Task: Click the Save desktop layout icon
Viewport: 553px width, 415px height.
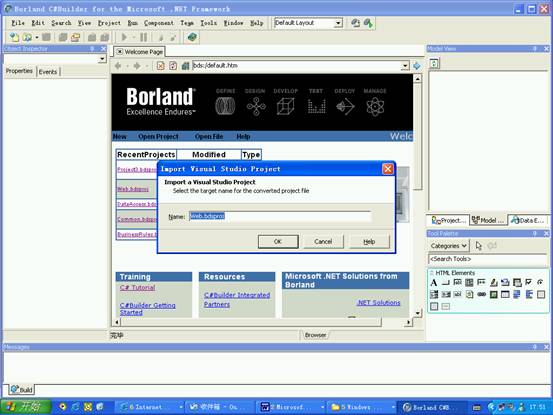Action: 356,23
